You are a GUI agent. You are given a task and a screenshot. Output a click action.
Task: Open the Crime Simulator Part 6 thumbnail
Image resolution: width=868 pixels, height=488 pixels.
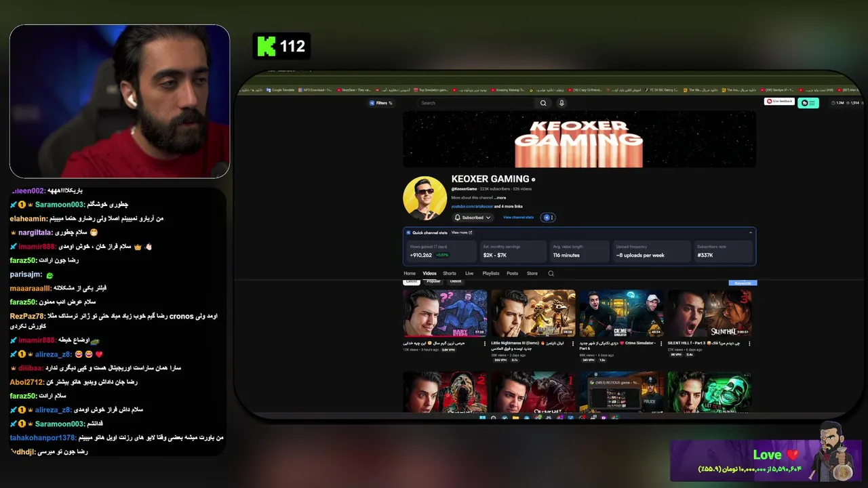[x=621, y=313]
